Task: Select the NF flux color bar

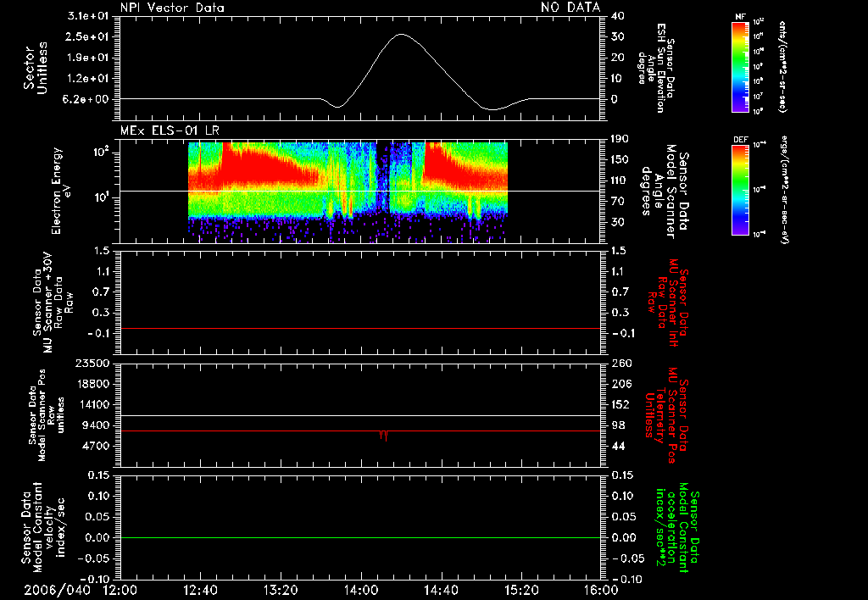Action: [740, 66]
